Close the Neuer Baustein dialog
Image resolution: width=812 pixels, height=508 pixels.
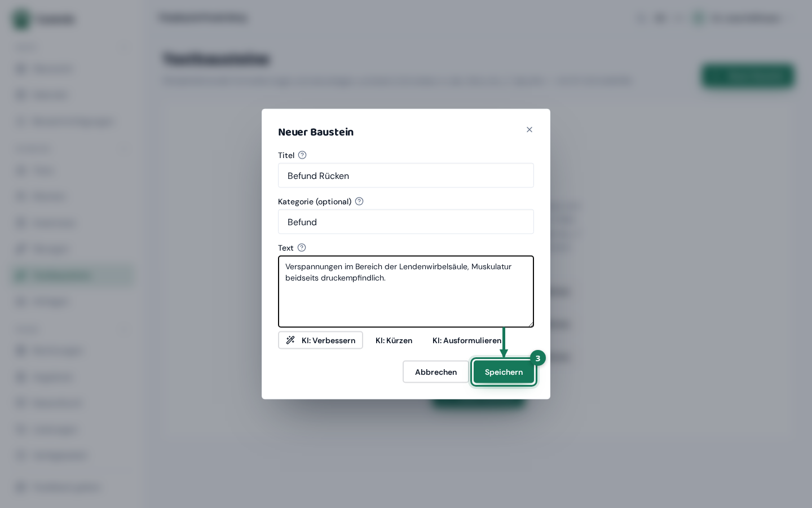[x=529, y=130]
